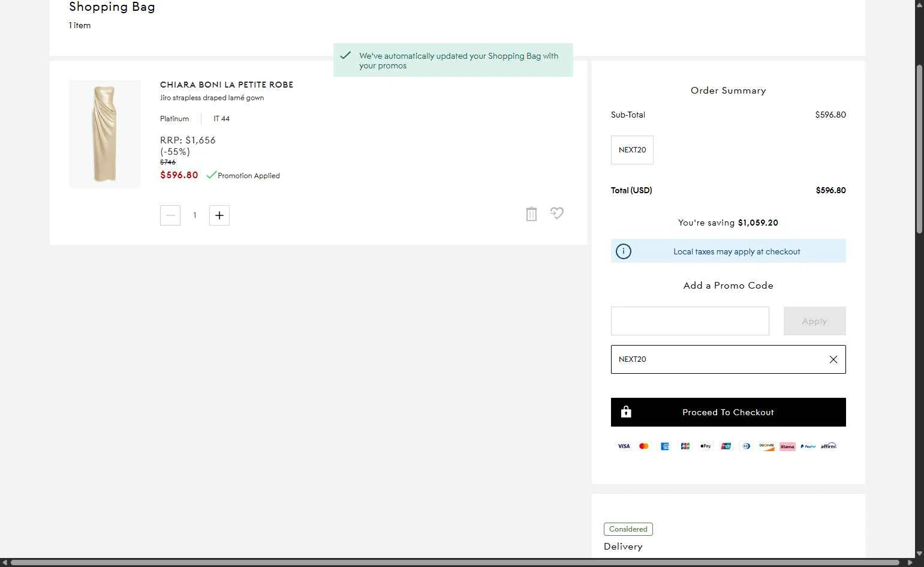Screen dimensions: 924x567
Task: Click the checkmark in the promo notification
Action: 345,55
